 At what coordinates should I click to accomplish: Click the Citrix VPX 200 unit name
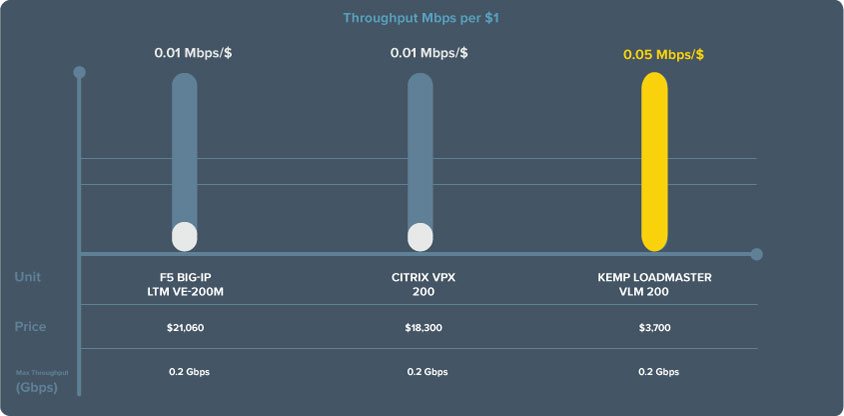(x=419, y=284)
